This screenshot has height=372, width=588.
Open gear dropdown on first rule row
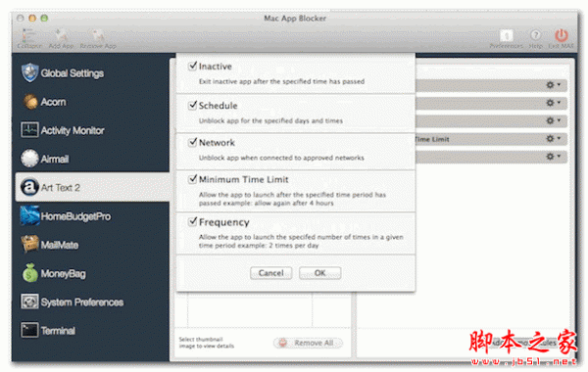pos(553,85)
